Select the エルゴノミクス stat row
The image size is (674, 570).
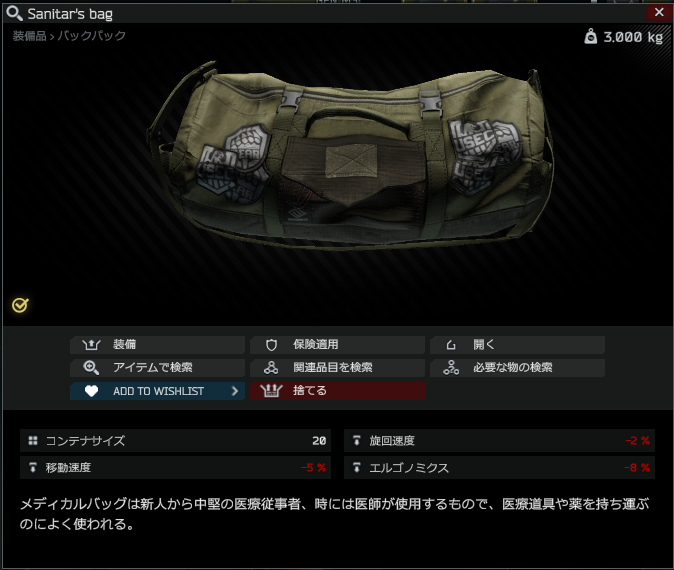click(499, 468)
